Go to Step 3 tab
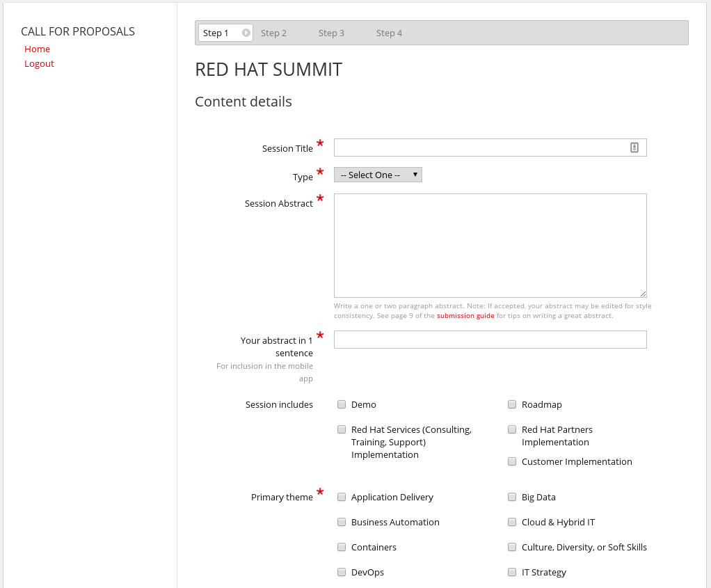711x588 pixels. [331, 33]
